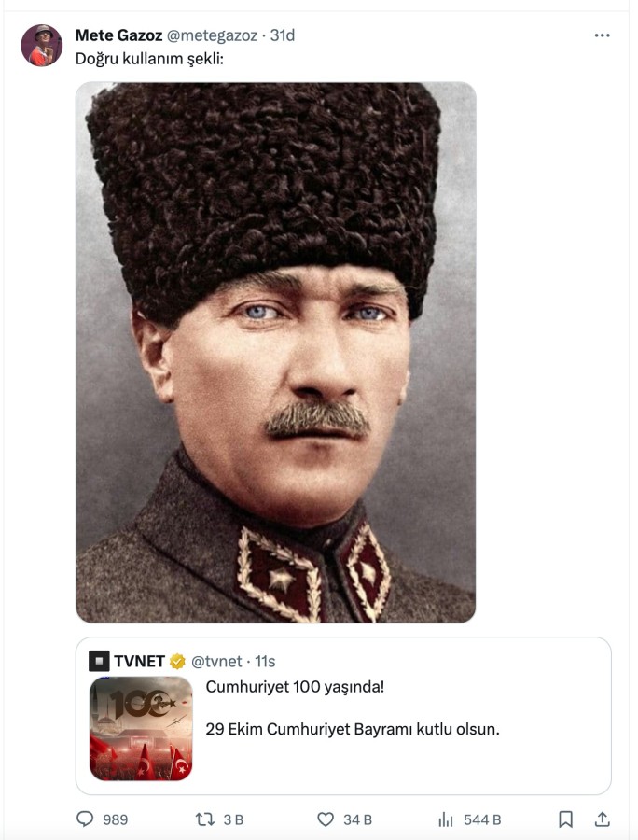Bookmark this tweet
The height and width of the screenshot is (840, 638).
click(566, 819)
